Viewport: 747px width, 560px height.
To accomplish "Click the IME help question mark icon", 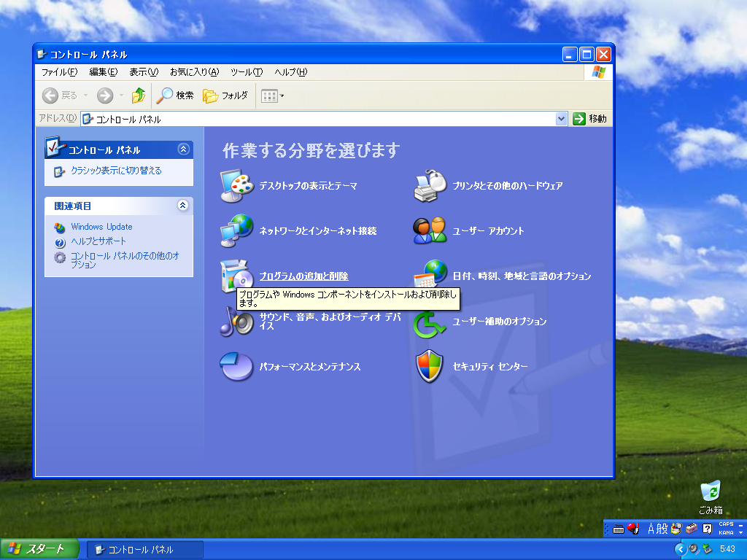I will point(708,529).
